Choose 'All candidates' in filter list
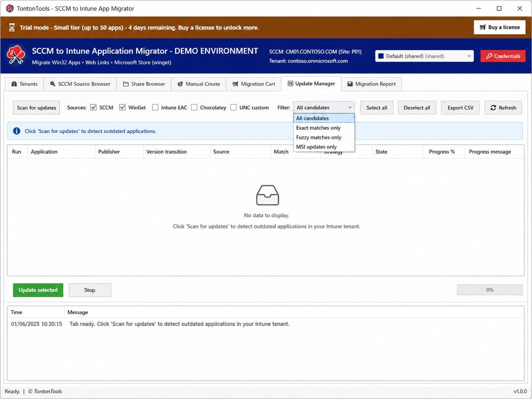Image resolution: width=532 pixels, height=399 pixels. [x=324, y=118]
